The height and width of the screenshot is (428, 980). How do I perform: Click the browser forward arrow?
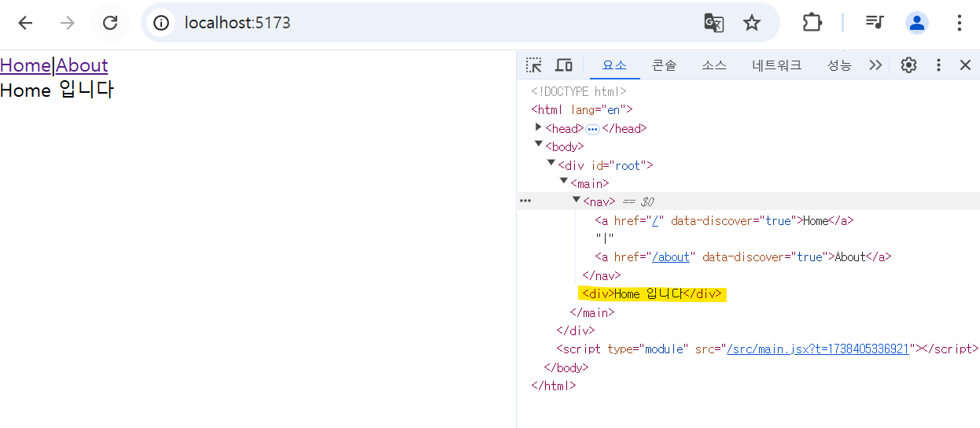pyautogui.click(x=68, y=23)
